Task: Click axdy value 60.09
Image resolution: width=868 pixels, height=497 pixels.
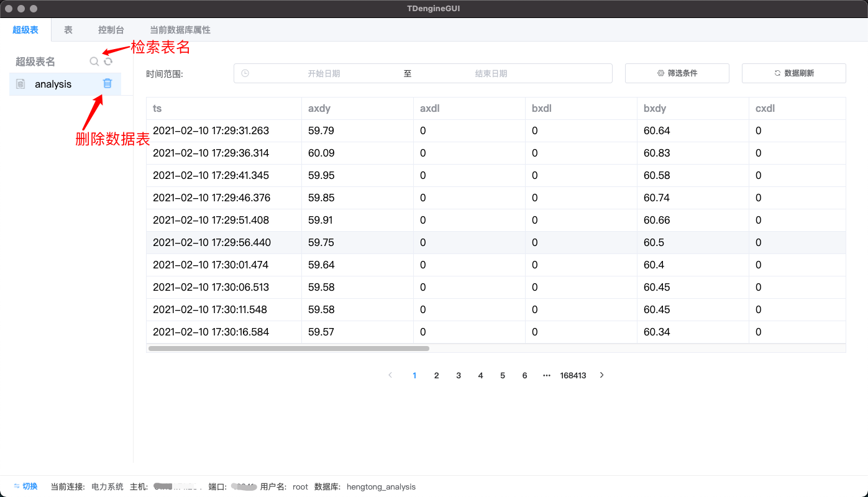Action: pyautogui.click(x=321, y=153)
